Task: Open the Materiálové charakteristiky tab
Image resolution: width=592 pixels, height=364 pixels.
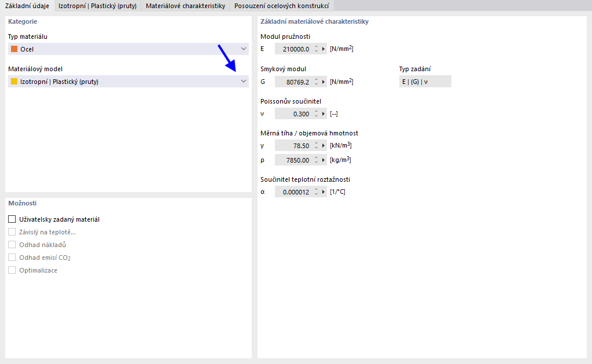Action: tap(185, 6)
